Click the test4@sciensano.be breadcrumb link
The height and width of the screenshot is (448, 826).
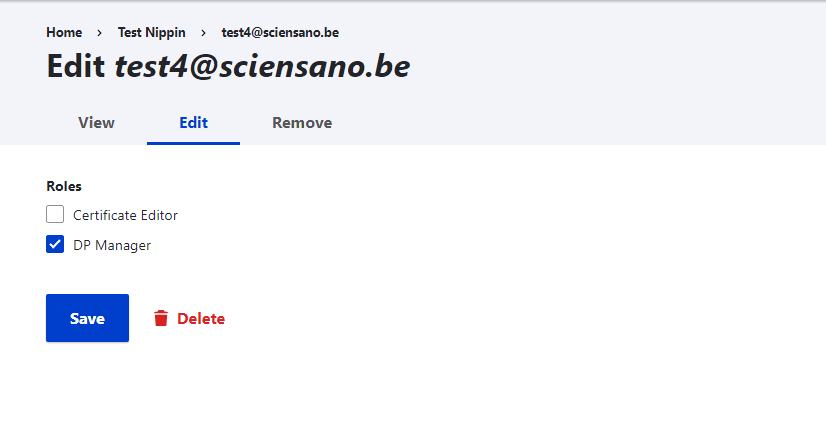(x=280, y=33)
